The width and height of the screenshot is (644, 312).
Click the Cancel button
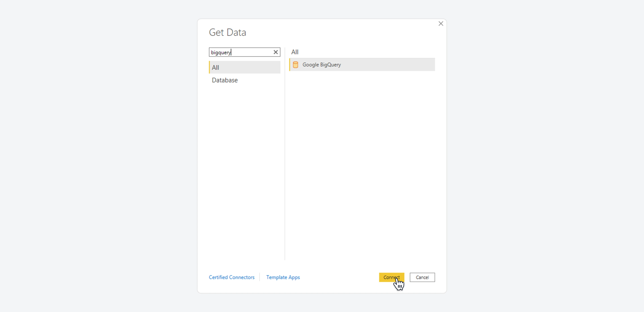coord(422,277)
